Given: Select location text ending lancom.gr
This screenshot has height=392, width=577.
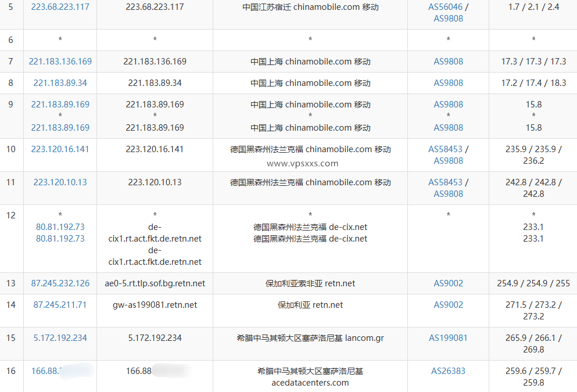Looking at the screenshot, I should click(x=310, y=338).
